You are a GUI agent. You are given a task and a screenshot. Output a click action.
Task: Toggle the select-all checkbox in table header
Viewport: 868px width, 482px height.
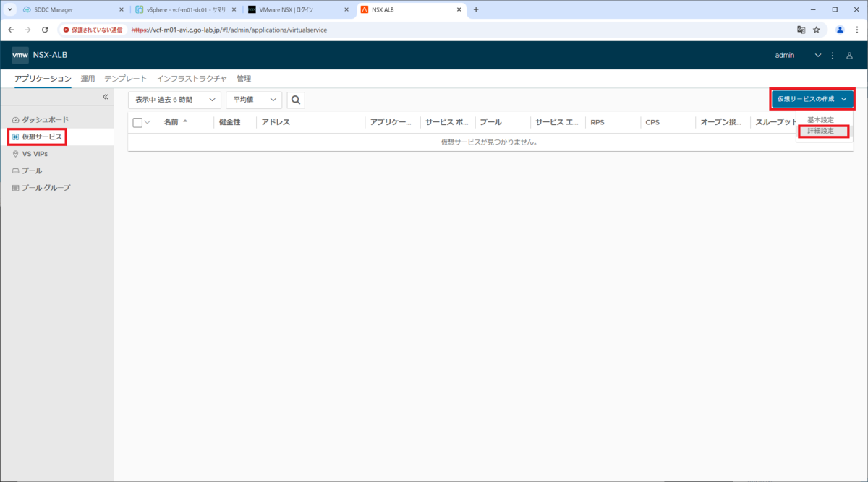(137, 123)
